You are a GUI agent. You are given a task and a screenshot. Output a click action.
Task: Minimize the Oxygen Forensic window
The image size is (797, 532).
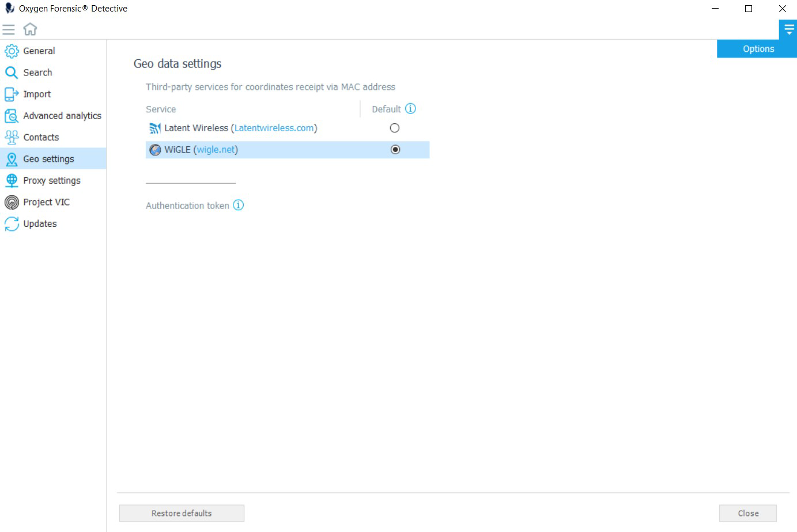(715, 9)
